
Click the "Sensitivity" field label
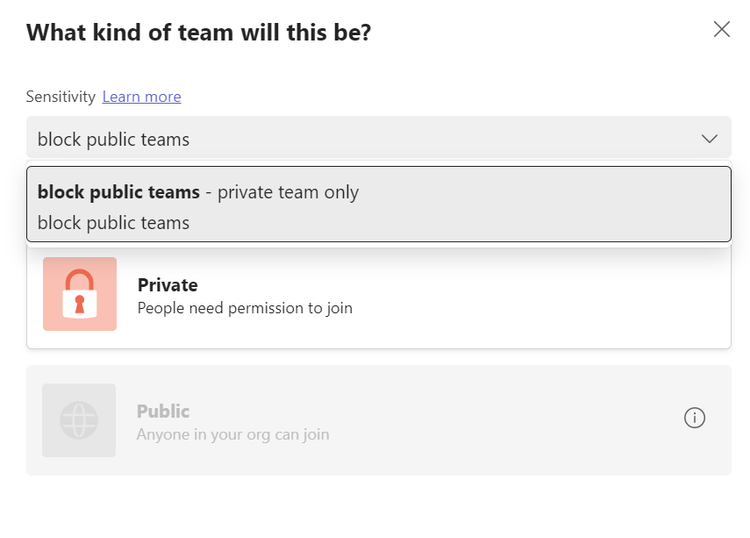[60, 97]
